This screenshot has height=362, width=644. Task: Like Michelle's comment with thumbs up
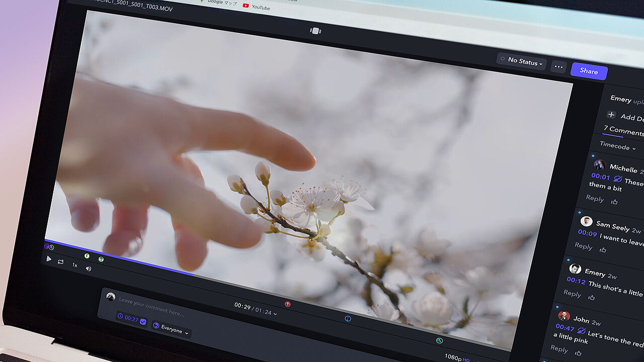pyautogui.click(x=614, y=202)
